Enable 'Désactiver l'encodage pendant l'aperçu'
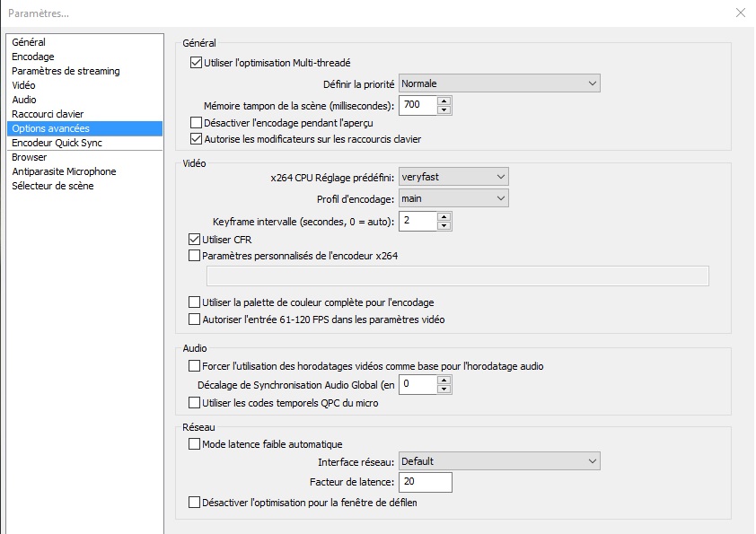The image size is (756, 534). (196, 123)
